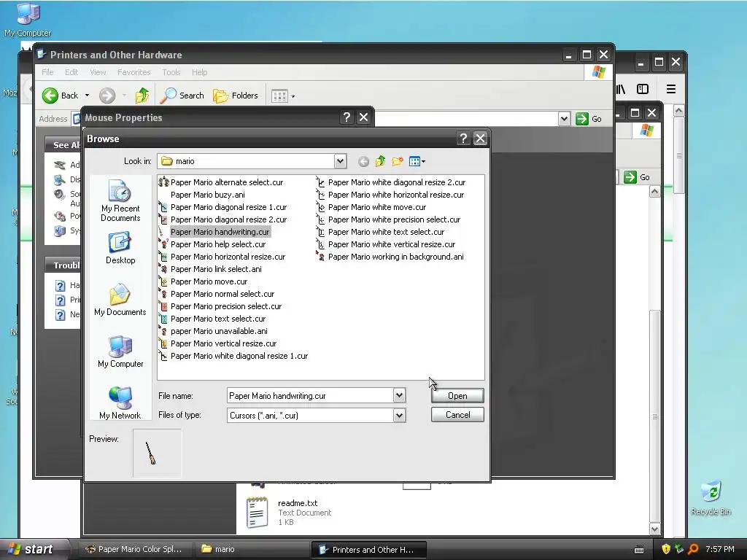Click Search in Printers and Other Hardware
Screen dimensions: 747x560
182,96
